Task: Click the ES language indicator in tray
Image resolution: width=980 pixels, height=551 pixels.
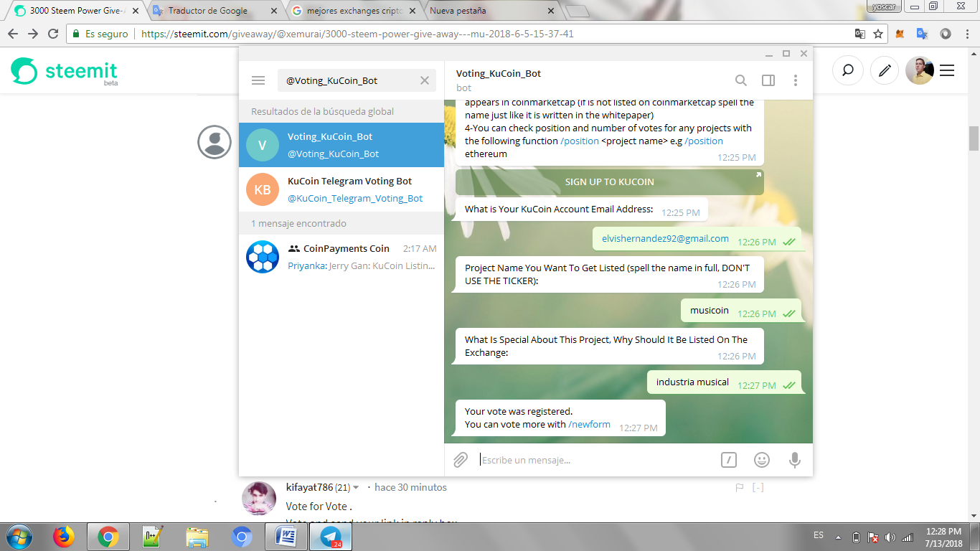Action: pyautogui.click(x=819, y=536)
